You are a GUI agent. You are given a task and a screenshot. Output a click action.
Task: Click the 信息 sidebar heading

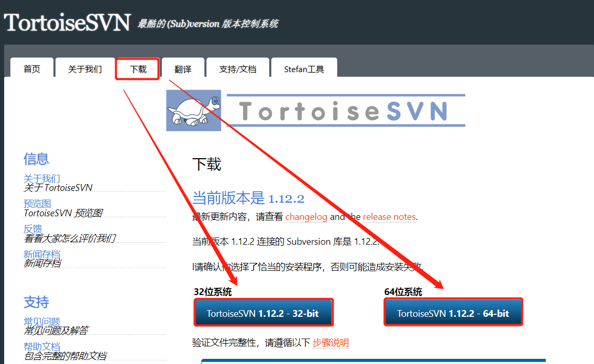click(36, 159)
